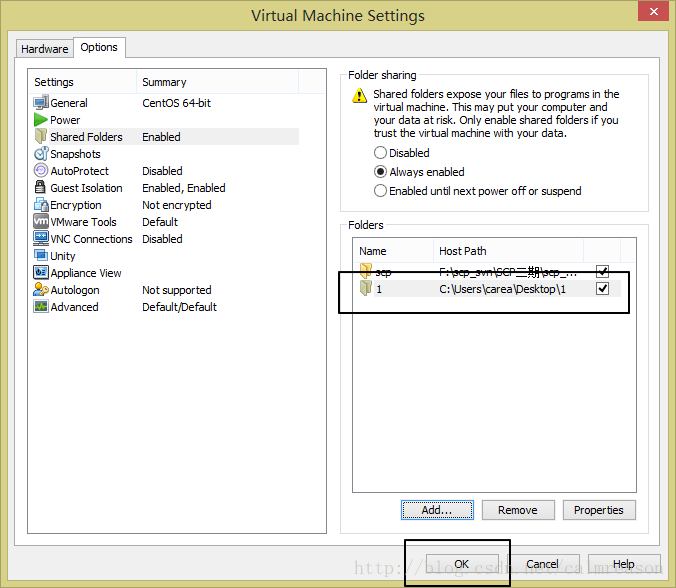Click the Host Path column header
The width and height of the screenshot is (676, 588).
pos(509,251)
